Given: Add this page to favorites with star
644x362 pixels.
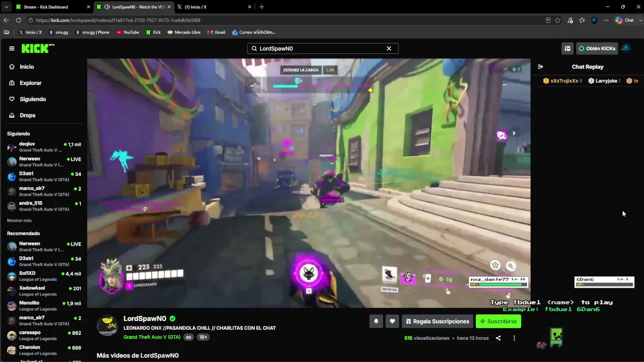Looking at the screenshot, I should coord(558,20).
